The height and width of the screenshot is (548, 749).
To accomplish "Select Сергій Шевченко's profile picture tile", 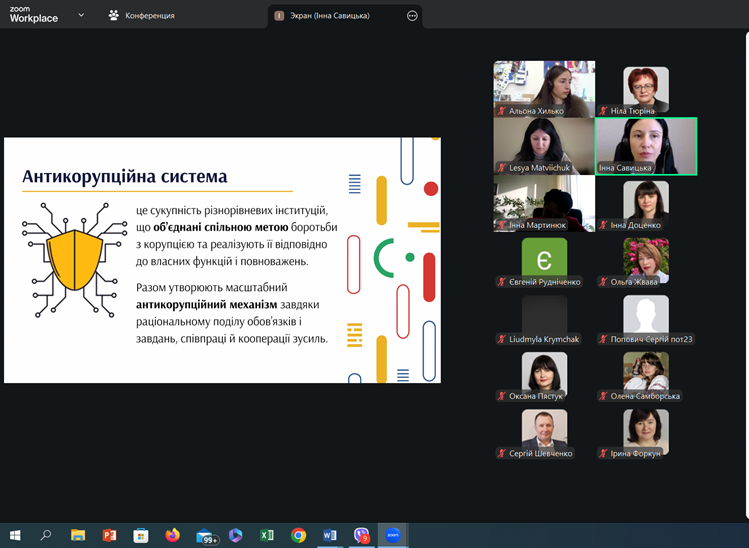I will click(x=544, y=432).
